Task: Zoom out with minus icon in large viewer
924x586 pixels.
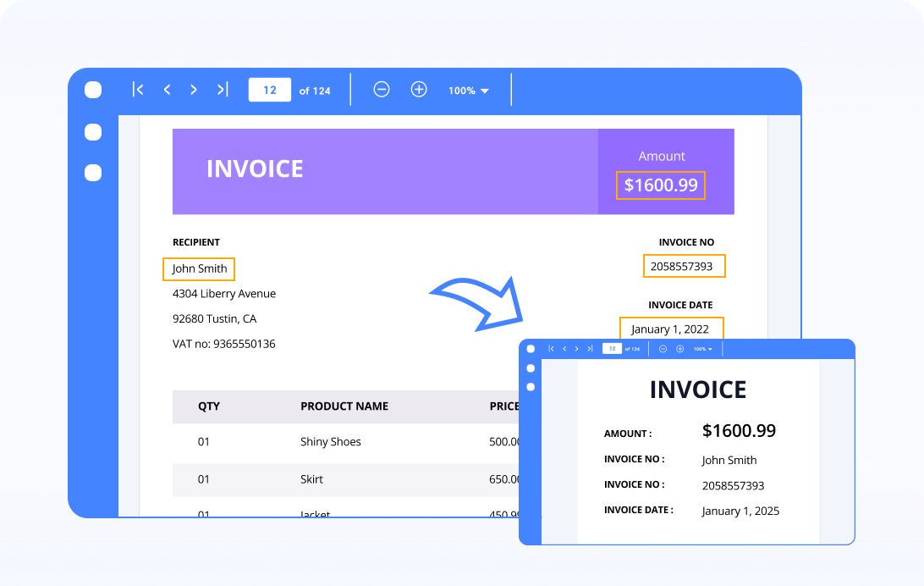Action: tap(382, 90)
